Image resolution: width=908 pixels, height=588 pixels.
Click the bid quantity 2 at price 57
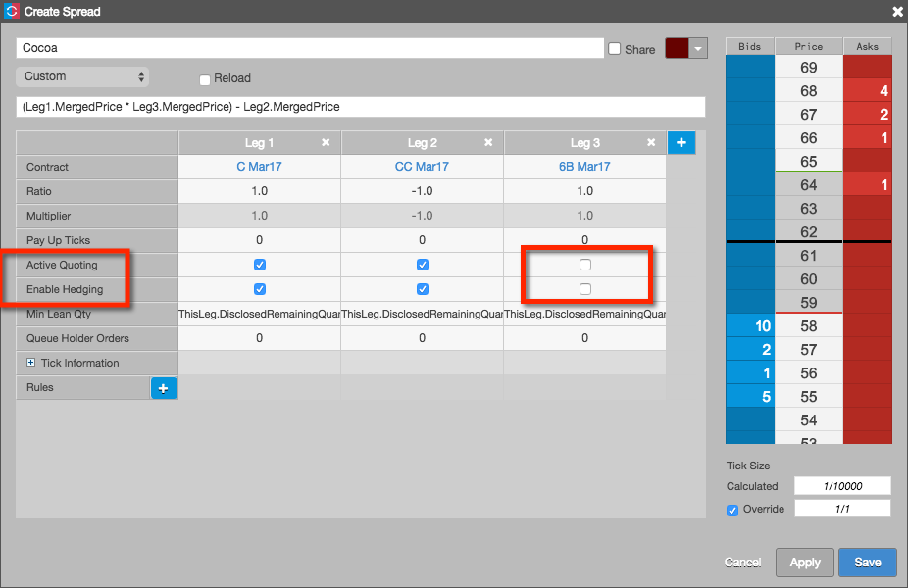[x=750, y=350]
